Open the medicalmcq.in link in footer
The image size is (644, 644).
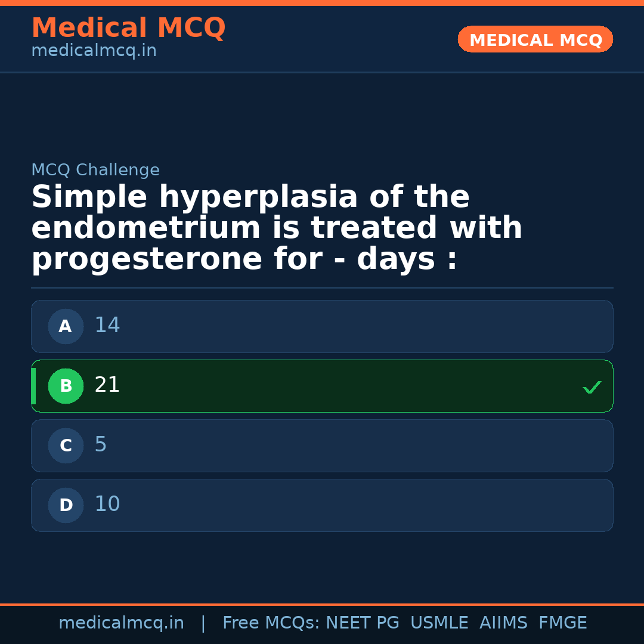[121, 623]
